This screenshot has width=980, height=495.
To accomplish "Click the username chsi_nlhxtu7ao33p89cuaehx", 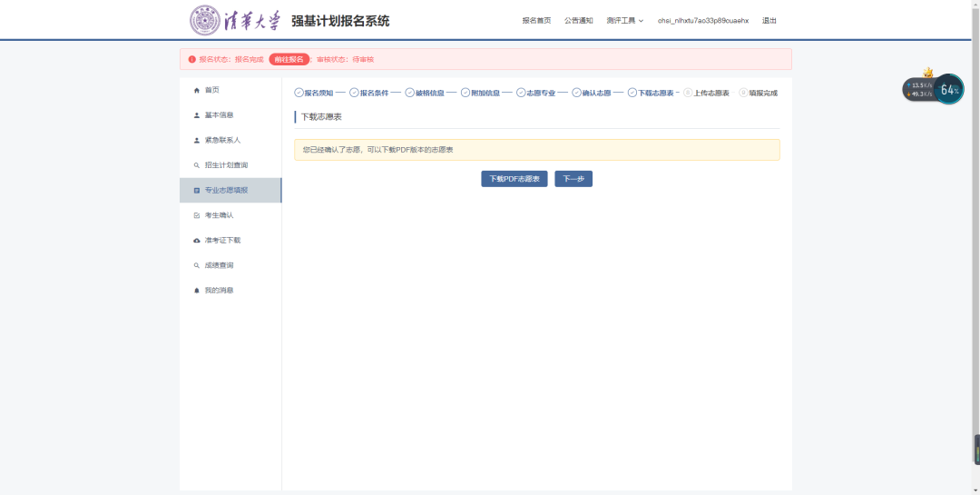I will click(x=702, y=21).
